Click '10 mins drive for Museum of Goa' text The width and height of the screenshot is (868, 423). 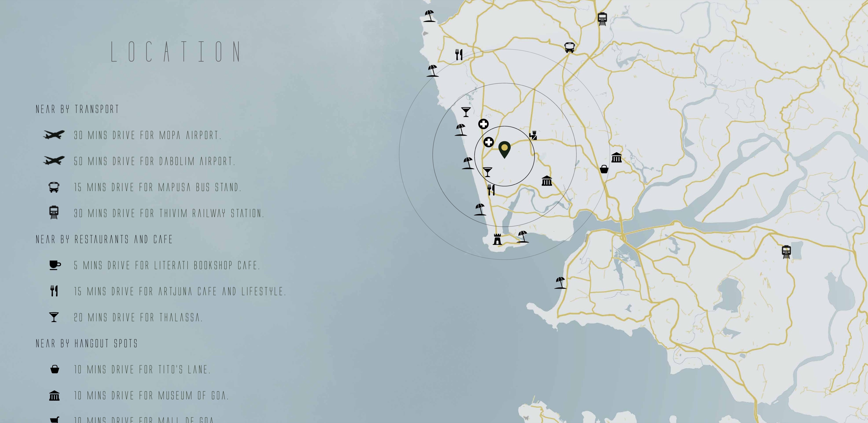151,395
